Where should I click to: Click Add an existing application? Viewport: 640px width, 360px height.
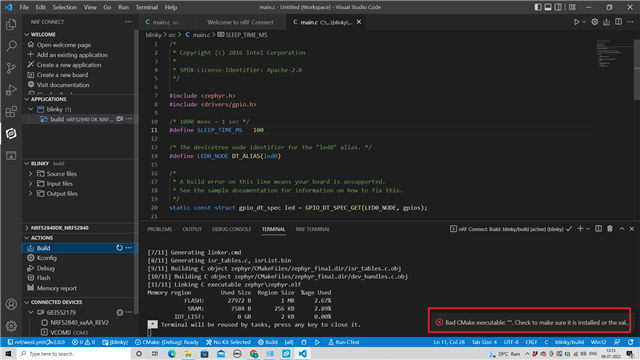[72, 55]
